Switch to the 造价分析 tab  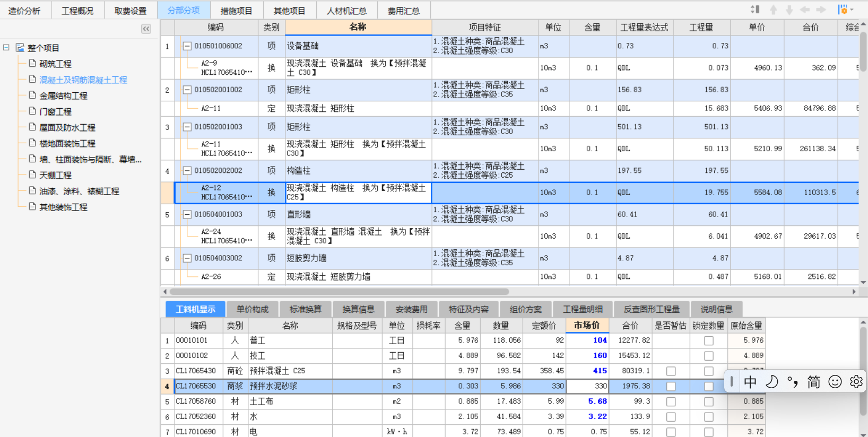[24, 11]
